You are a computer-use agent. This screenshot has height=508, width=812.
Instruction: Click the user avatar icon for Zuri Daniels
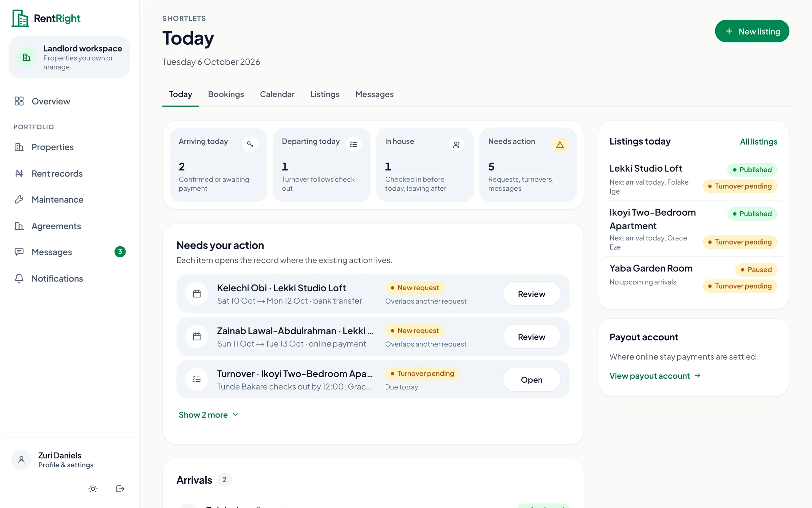[21, 460]
